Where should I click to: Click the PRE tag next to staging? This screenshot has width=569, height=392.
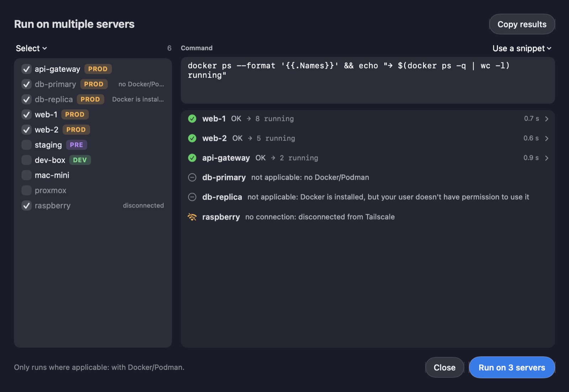[76, 145]
